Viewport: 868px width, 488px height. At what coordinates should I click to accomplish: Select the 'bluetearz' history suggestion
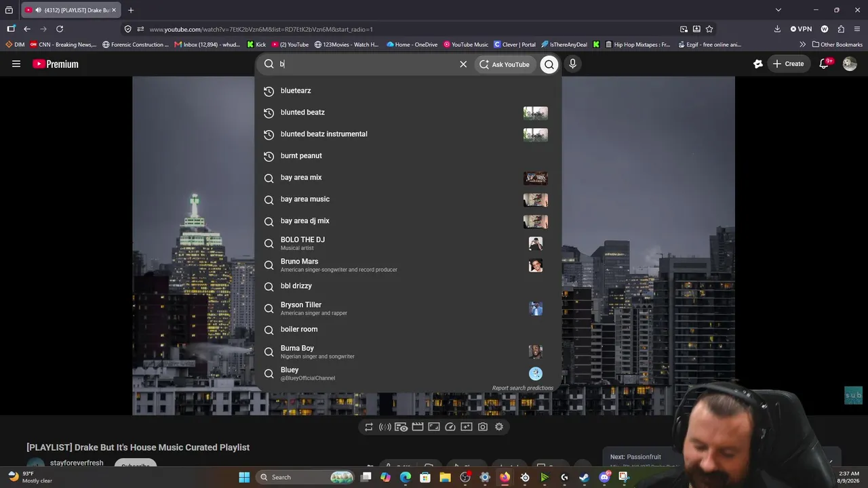click(408, 91)
